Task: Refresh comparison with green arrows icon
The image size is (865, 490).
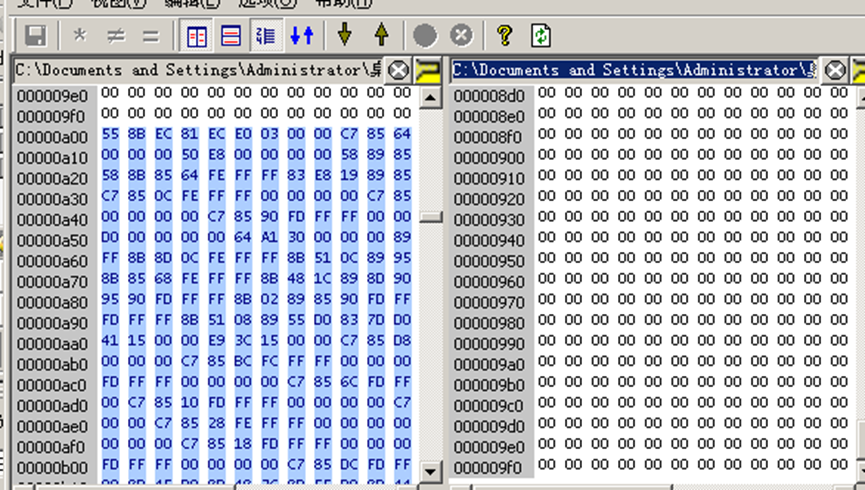Action: click(x=541, y=36)
